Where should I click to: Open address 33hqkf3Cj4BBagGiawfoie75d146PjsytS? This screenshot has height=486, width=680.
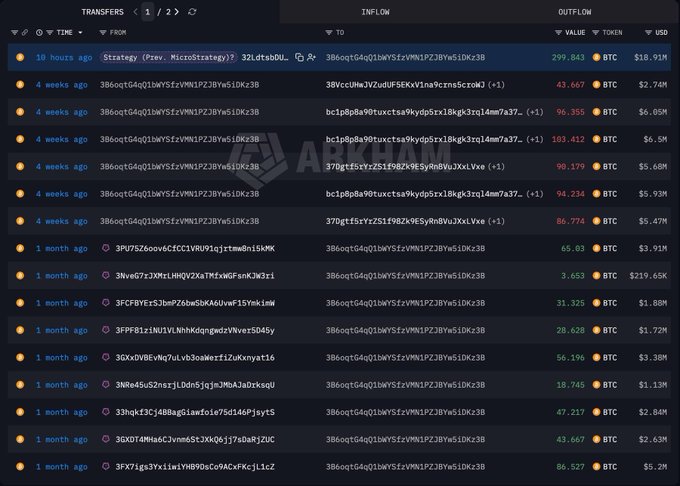pos(195,412)
